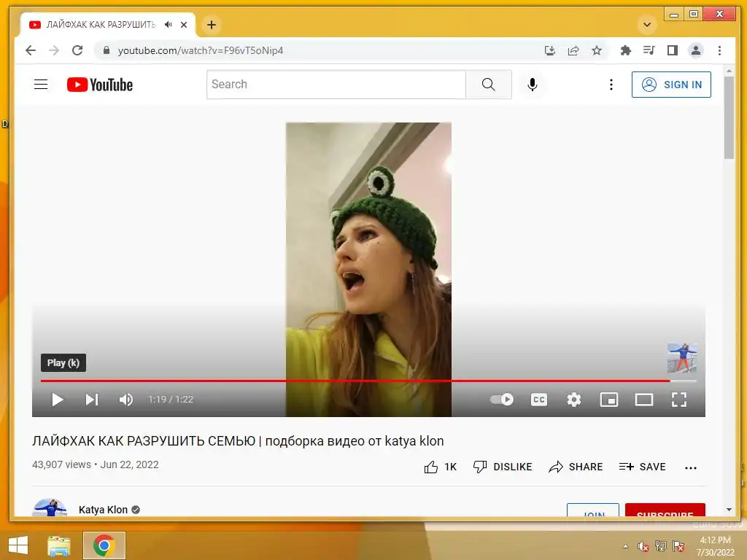Image resolution: width=747 pixels, height=560 pixels.
Task: Open the tab search dropdown chevron
Action: point(647,25)
